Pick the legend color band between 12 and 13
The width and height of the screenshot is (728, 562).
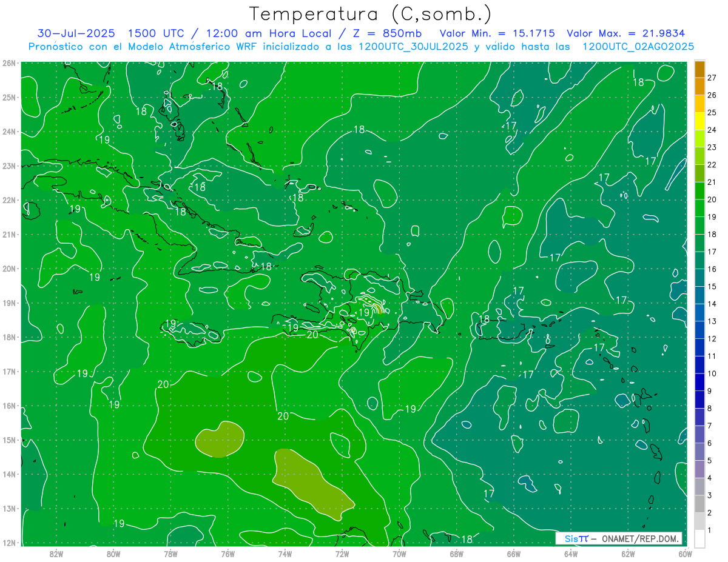pyautogui.click(x=699, y=330)
